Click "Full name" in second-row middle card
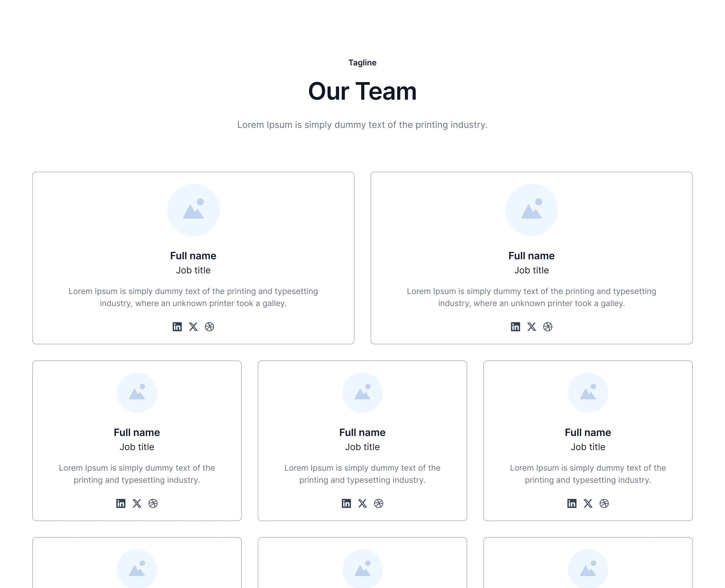Screen dimensions: 725x588 (362, 432)
